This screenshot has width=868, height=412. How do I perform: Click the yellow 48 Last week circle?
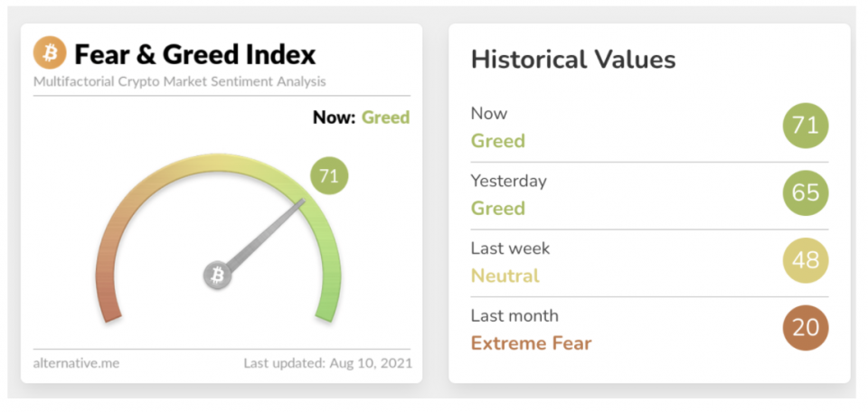click(805, 260)
